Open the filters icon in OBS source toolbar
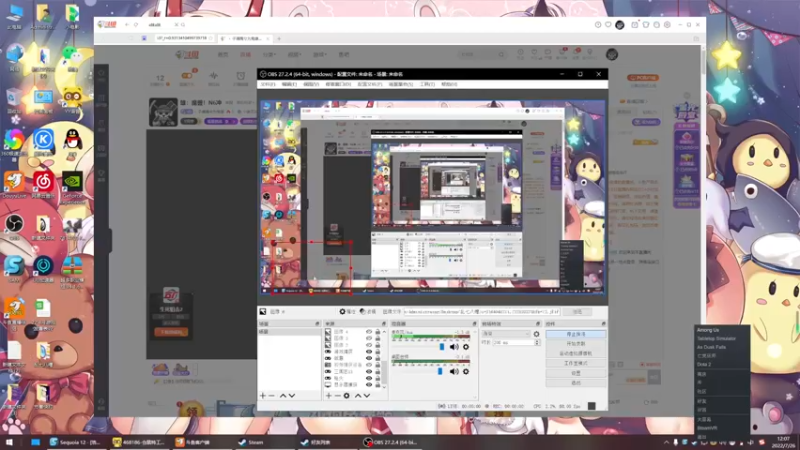This screenshot has height=450, width=800. point(363,311)
